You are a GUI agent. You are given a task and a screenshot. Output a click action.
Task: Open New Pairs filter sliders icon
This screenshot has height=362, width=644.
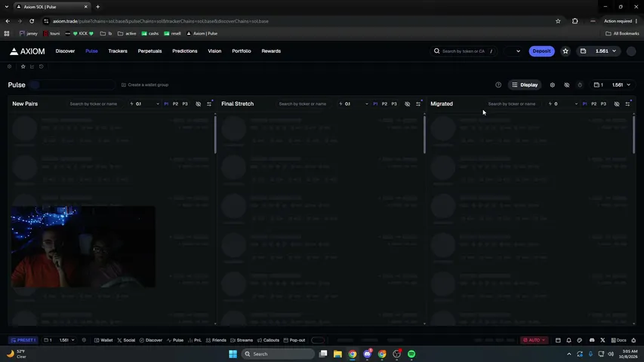click(x=209, y=104)
